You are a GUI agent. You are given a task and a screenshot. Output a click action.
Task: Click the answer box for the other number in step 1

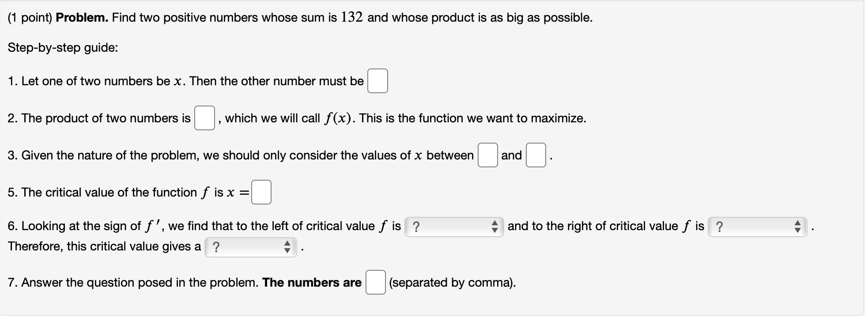click(377, 81)
